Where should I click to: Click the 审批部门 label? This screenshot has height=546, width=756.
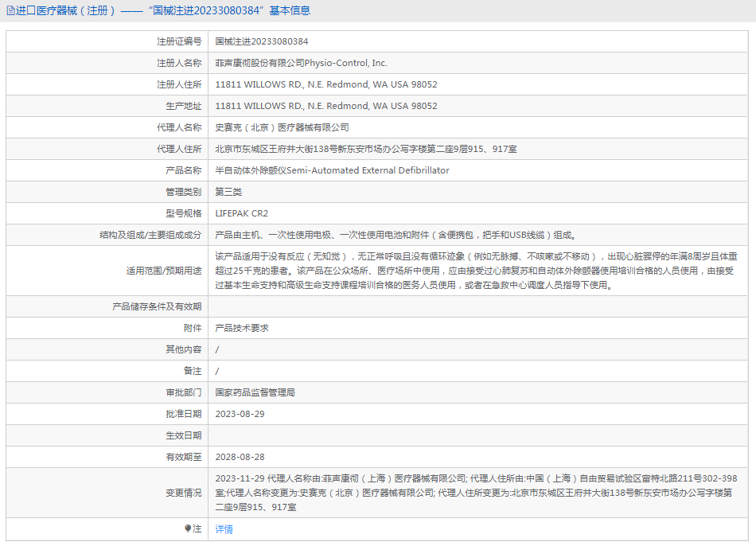tap(183, 392)
